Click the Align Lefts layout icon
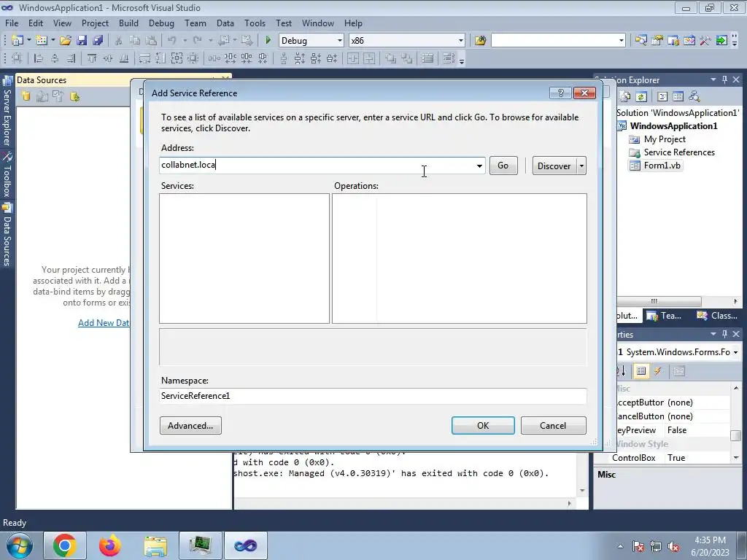Image resolution: width=747 pixels, height=560 pixels. [x=39, y=58]
